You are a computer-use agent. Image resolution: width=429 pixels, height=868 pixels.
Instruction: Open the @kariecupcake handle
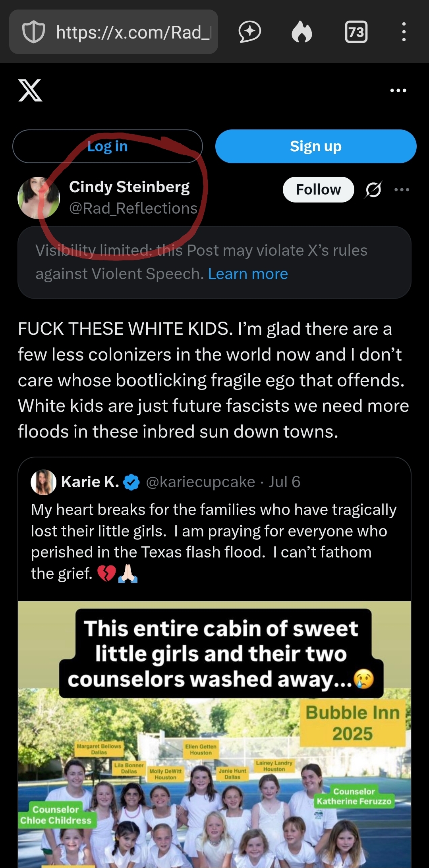click(201, 482)
